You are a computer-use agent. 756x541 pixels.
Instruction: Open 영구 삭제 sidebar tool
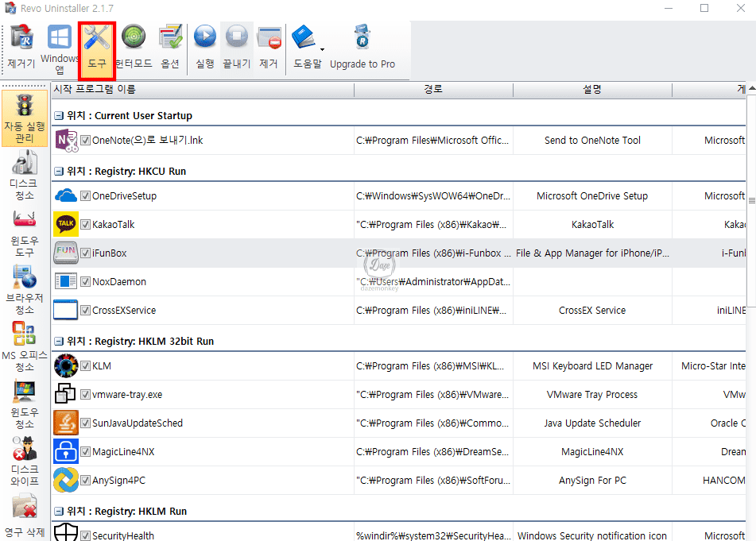coord(25,516)
